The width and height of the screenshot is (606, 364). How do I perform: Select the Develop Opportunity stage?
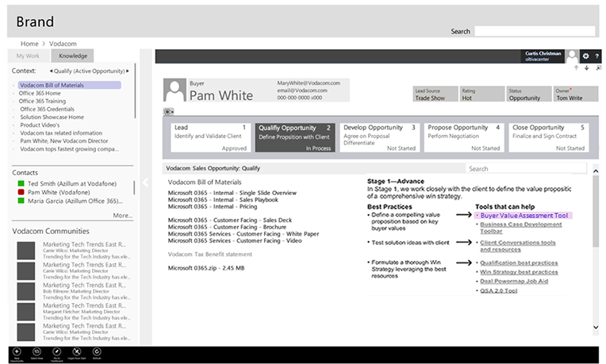tap(379, 136)
